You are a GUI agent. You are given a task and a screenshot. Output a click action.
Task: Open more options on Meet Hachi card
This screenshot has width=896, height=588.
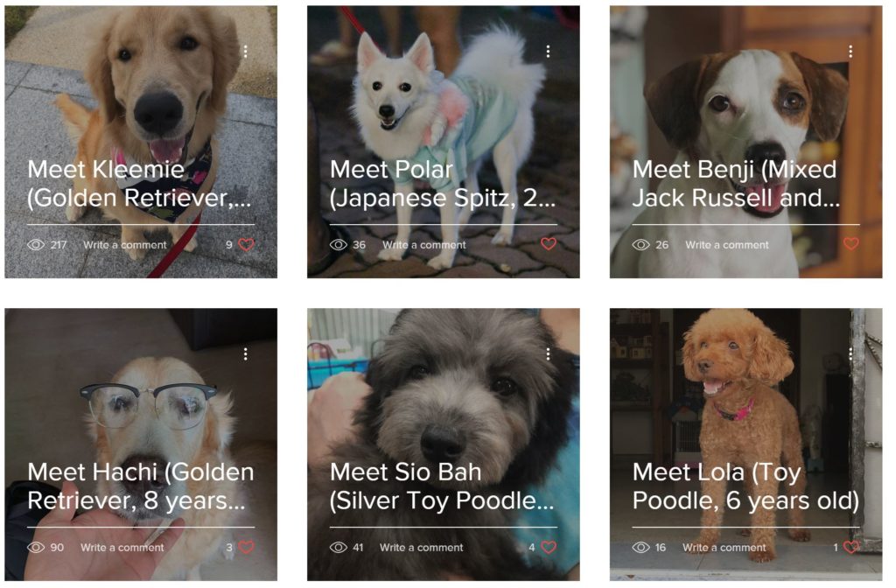coord(246,353)
